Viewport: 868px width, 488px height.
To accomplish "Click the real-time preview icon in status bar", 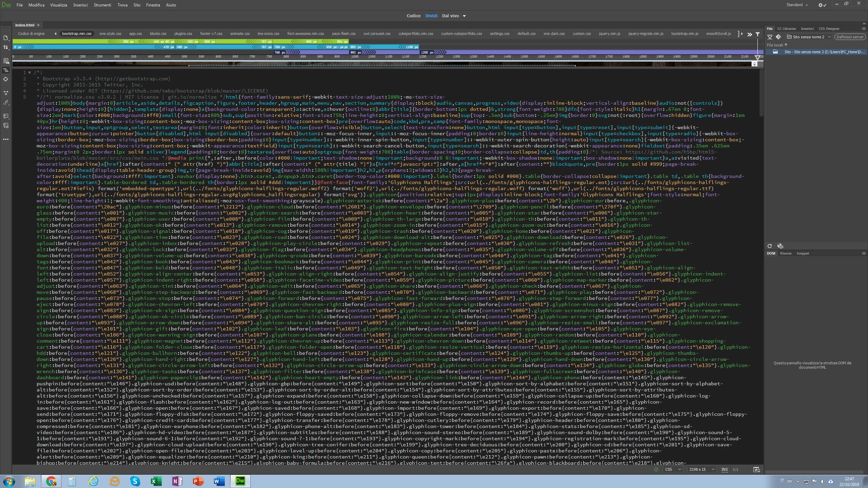I will [x=756, y=469].
